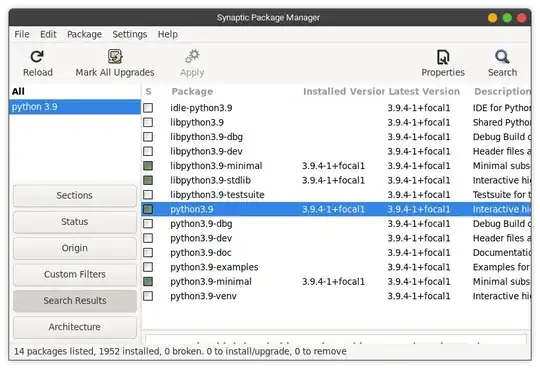Click the Architecture button
The width and height of the screenshot is (540, 369).
pos(75,327)
